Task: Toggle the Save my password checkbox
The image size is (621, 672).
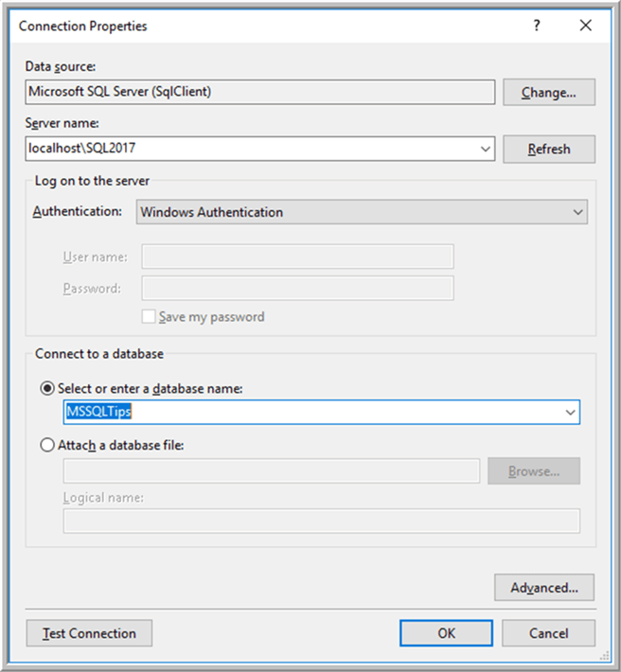Action: pos(149,317)
